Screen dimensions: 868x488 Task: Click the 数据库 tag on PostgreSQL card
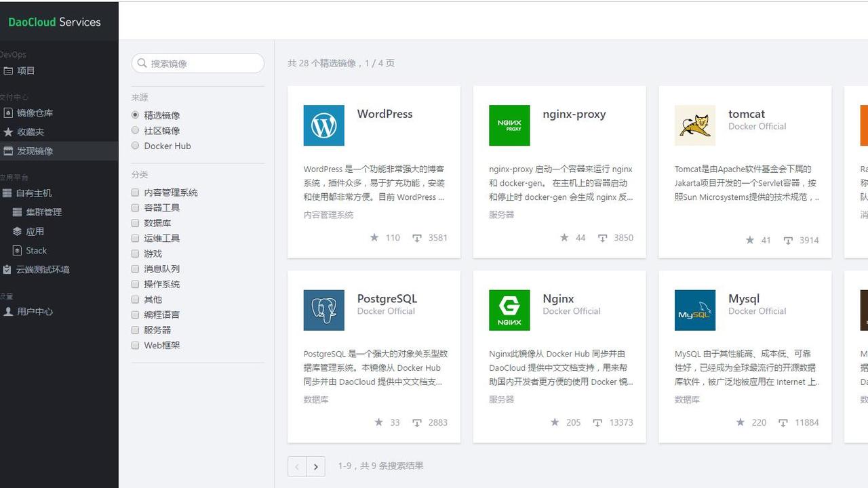316,399
